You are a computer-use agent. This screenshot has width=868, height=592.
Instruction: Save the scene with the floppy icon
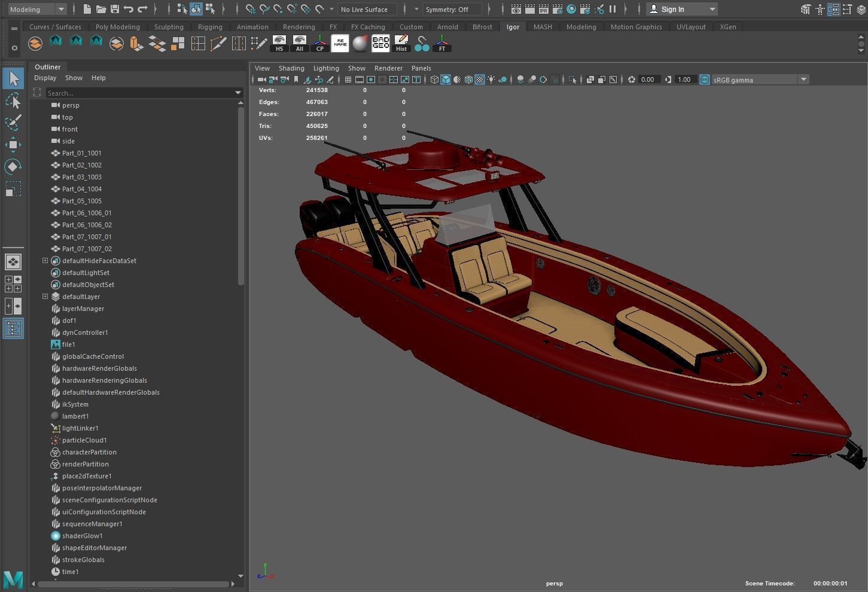point(114,9)
